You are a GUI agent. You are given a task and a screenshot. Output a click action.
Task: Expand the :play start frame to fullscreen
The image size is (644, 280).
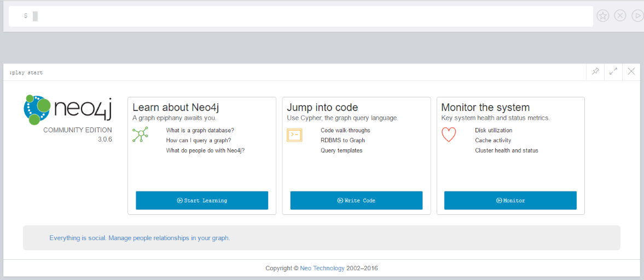(613, 72)
